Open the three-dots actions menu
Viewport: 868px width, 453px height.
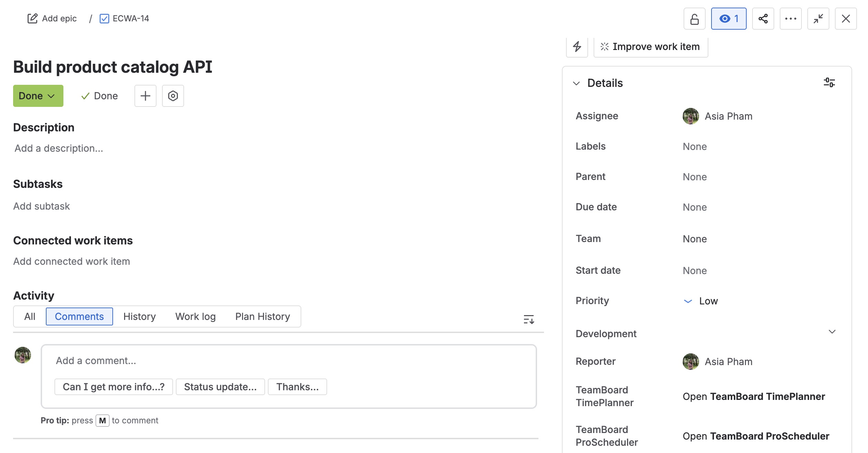(x=790, y=19)
